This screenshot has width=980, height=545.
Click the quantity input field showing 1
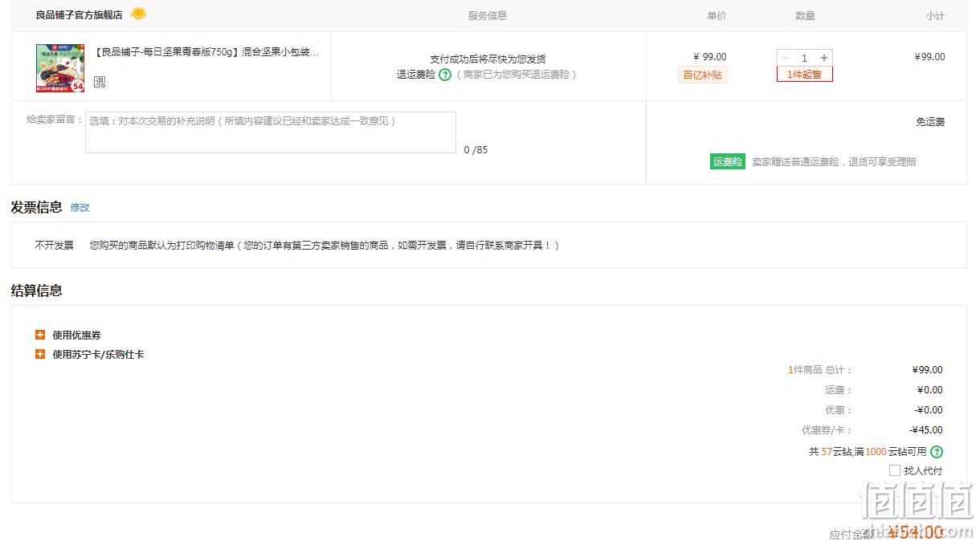[x=804, y=58]
